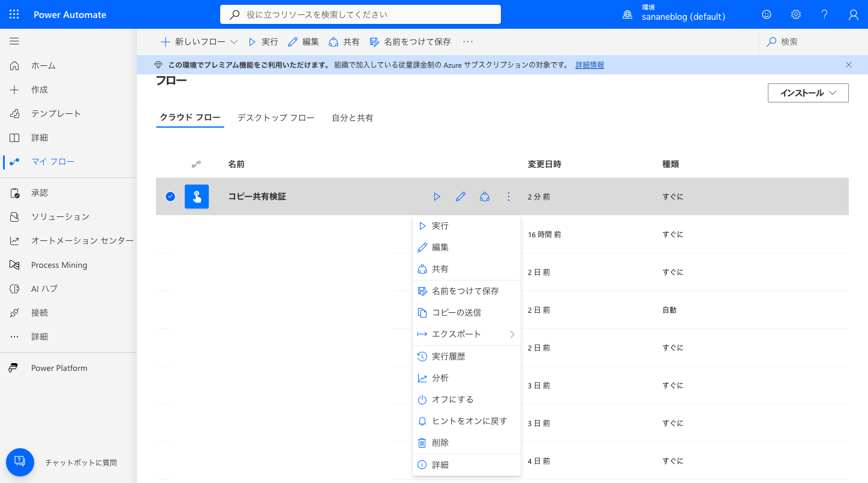Open the environment picker sananeblog (default)
868x483 pixels.
(x=674, y=13)
